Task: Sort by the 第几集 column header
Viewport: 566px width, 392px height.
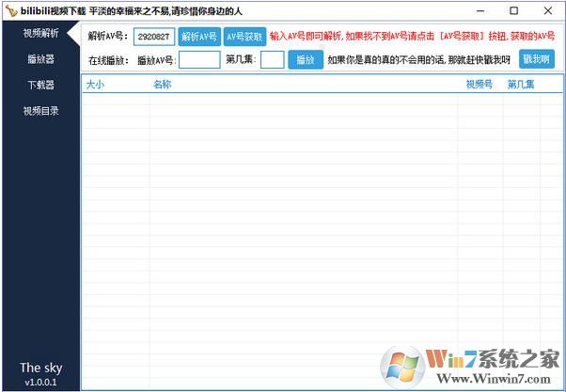Action: (x=521, y=85)
